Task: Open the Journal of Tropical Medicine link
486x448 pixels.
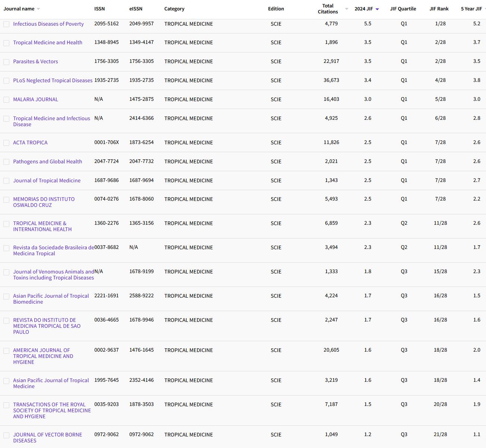Action: (x=47, y=180)
